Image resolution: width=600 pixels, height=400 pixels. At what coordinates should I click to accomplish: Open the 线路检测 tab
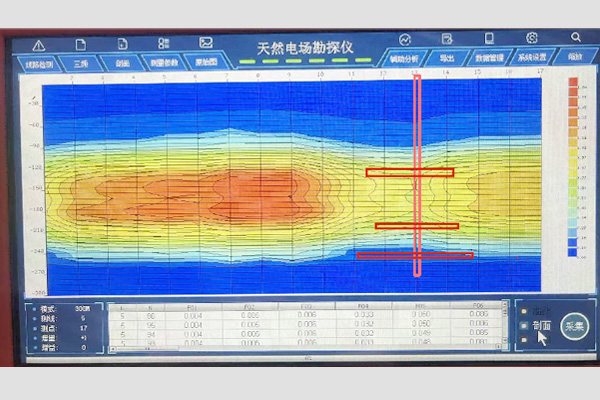tap(39, 62)
